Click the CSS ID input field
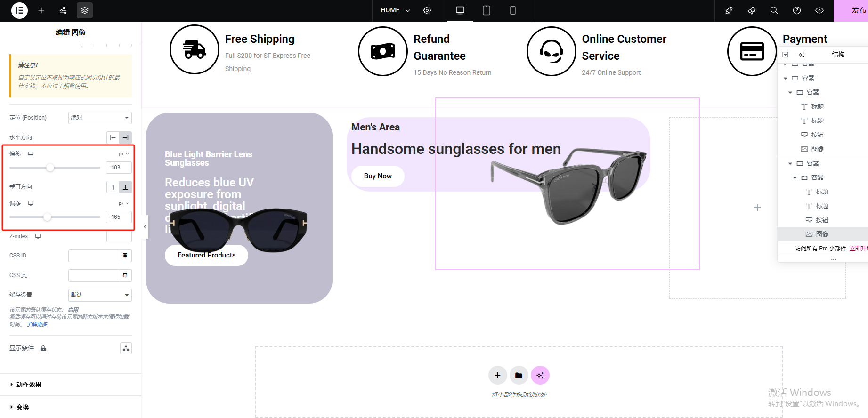This screenshot has height=418, width=868. pos(93,256)
